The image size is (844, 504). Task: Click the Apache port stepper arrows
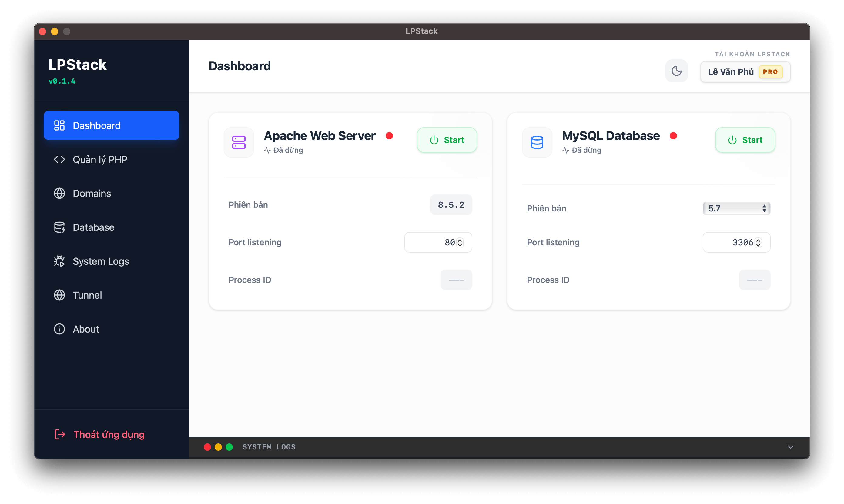460,242
